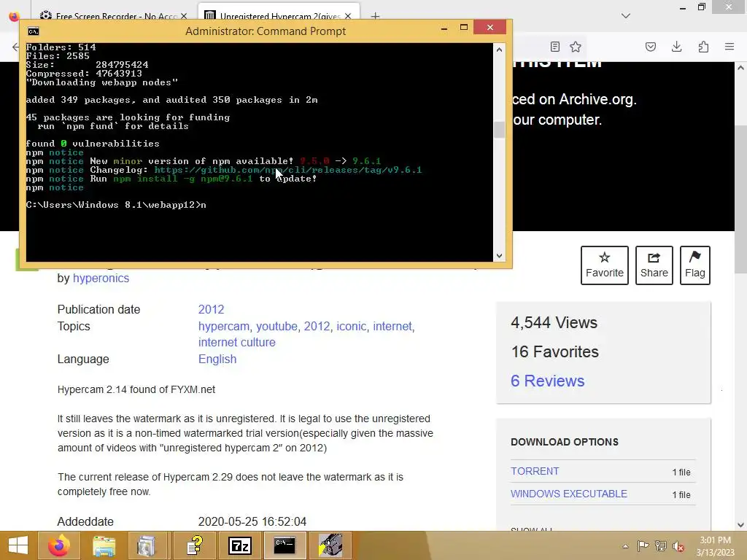Click the 'DOWNLOAD OPTIONS' heading
Viewport: 747px width, 560px height.
565,442
